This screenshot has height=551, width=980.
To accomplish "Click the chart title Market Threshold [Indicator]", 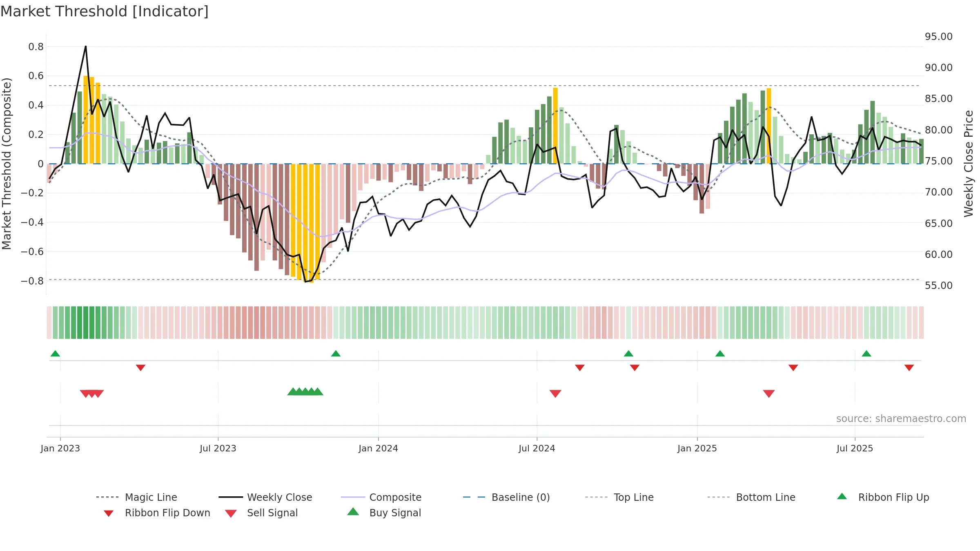I will coord(105,11).
